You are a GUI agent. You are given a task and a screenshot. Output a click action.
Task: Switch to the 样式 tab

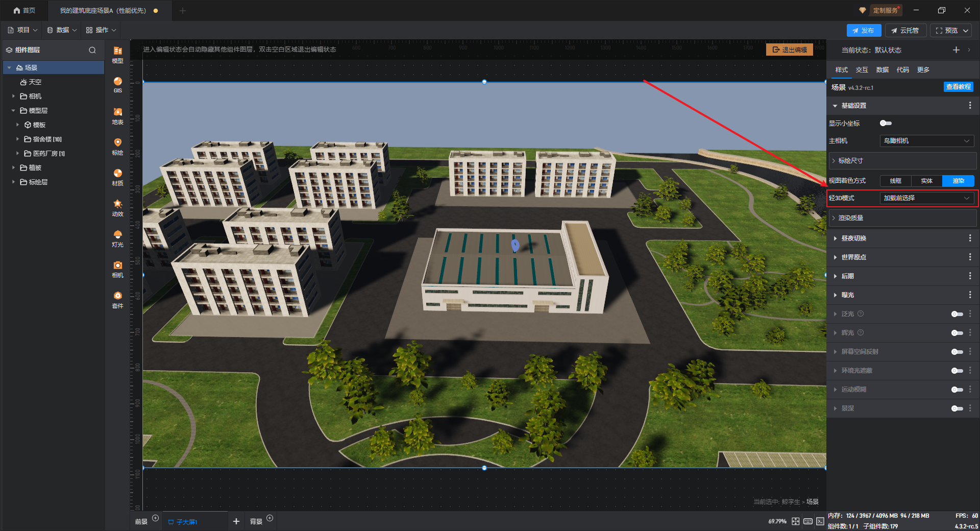(842, 70)
